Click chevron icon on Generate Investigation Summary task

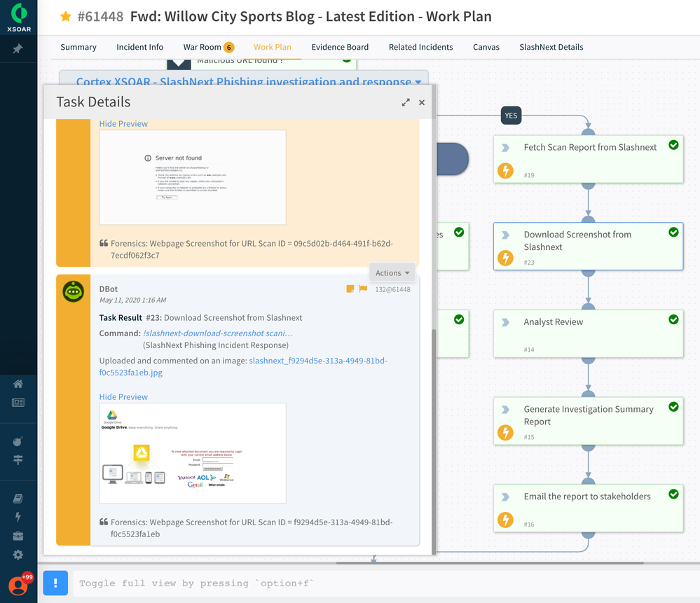coord(505,410)
